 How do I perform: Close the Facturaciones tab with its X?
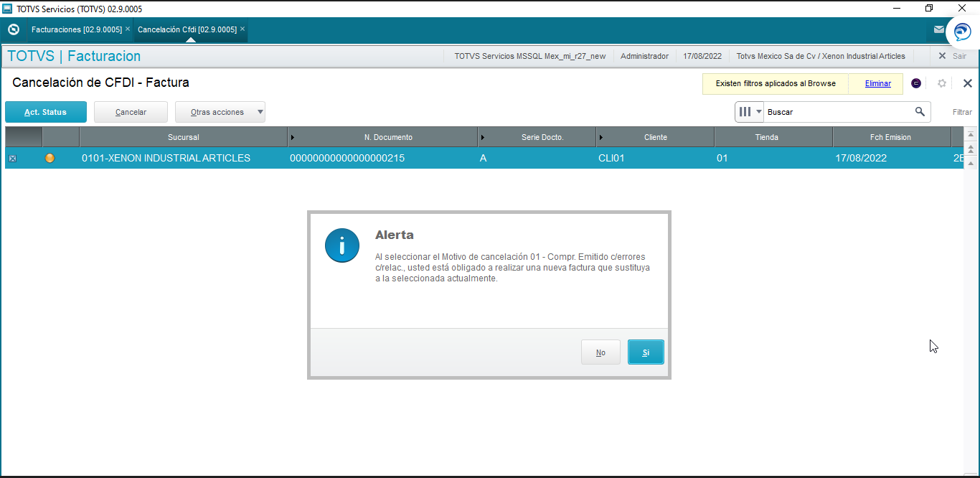point(127,29)
